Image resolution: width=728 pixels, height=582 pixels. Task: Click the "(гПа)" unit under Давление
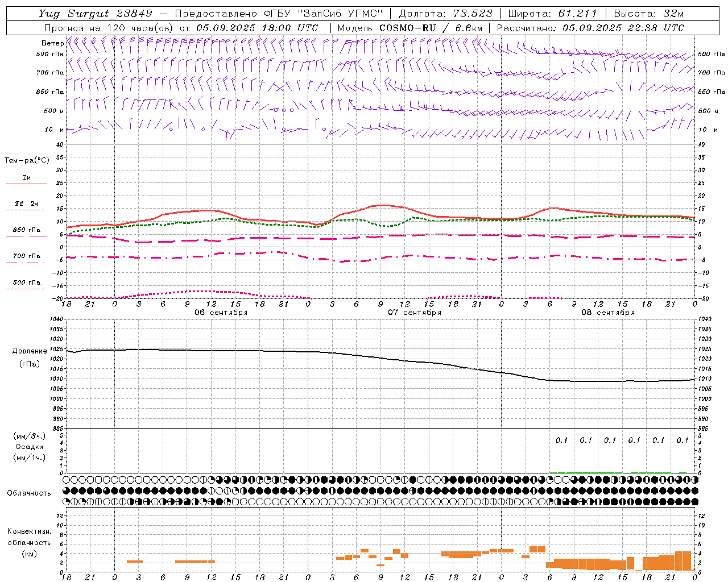pyautogui.click(x=30, y=364)
